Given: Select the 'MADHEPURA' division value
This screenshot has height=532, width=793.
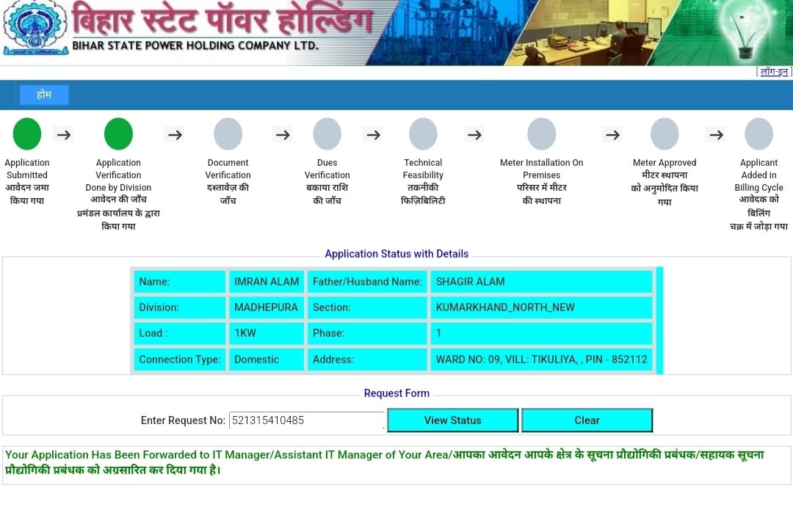Looking at the screenshot, I should (267, 307).
